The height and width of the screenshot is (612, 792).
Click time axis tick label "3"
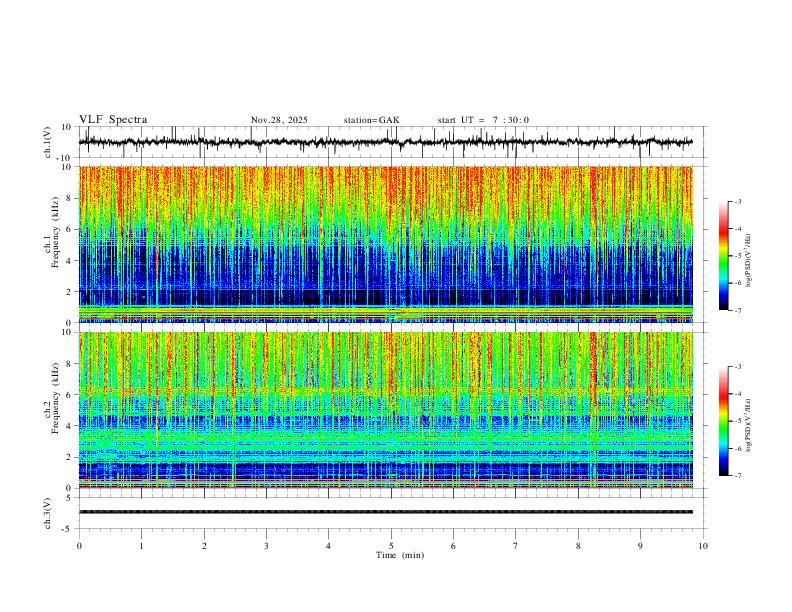click(x=266, y=546)
